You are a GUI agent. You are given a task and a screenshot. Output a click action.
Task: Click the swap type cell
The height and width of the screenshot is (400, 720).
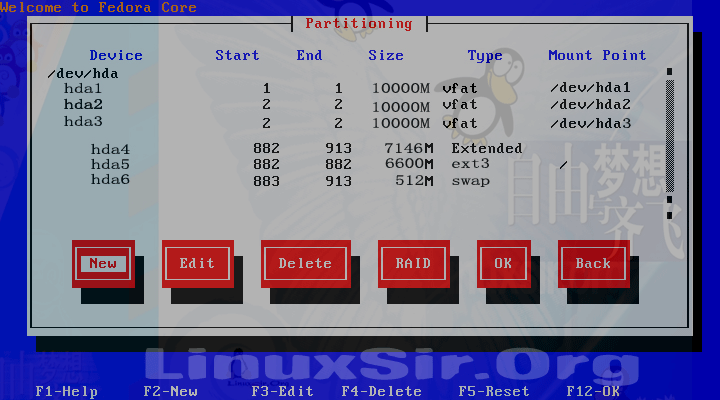click(x=470, y=180)
